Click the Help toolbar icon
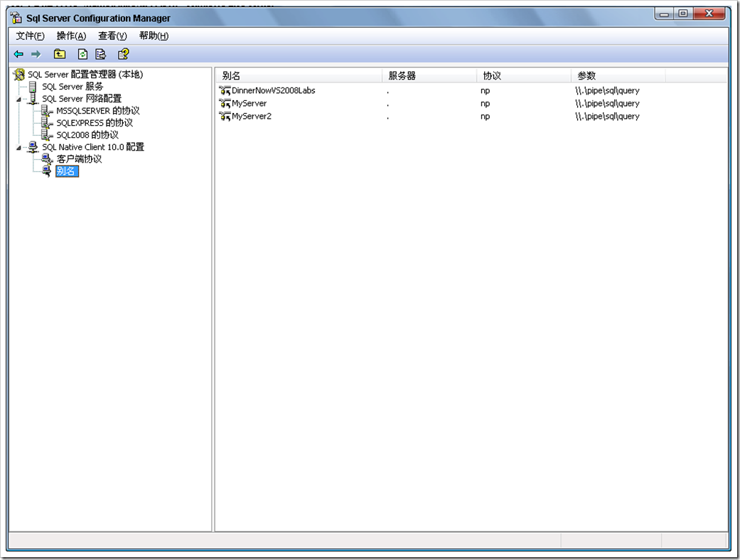The height and width of the screenshot is (560, 740). (x=123, y=54)
